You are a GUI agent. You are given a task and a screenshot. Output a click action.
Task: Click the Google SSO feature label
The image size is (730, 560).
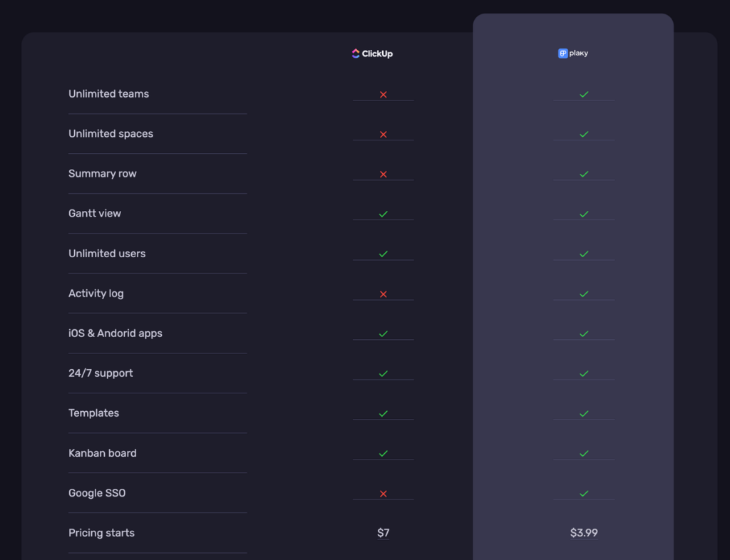97,493
